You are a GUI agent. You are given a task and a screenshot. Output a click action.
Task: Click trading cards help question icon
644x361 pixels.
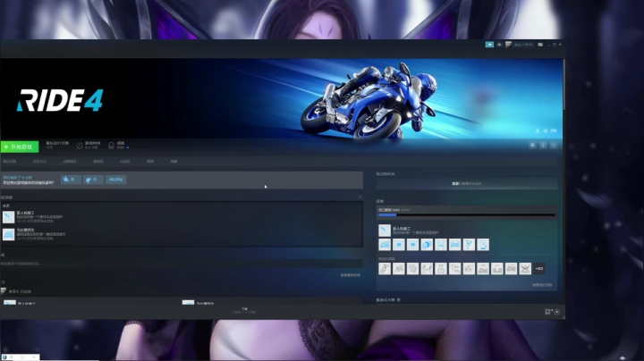tap(398, 300)
